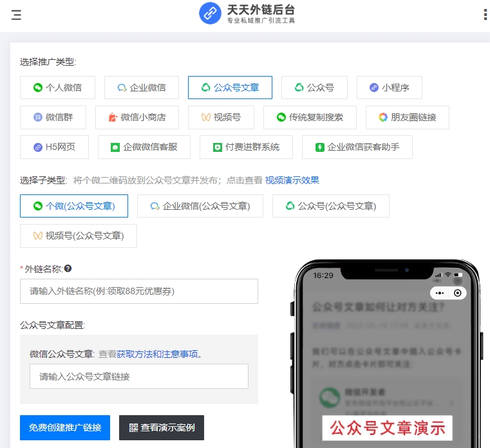
Task: Click the 天天外链后台 blue link logo
Action: pyautogui.click(x=210, y=14)
